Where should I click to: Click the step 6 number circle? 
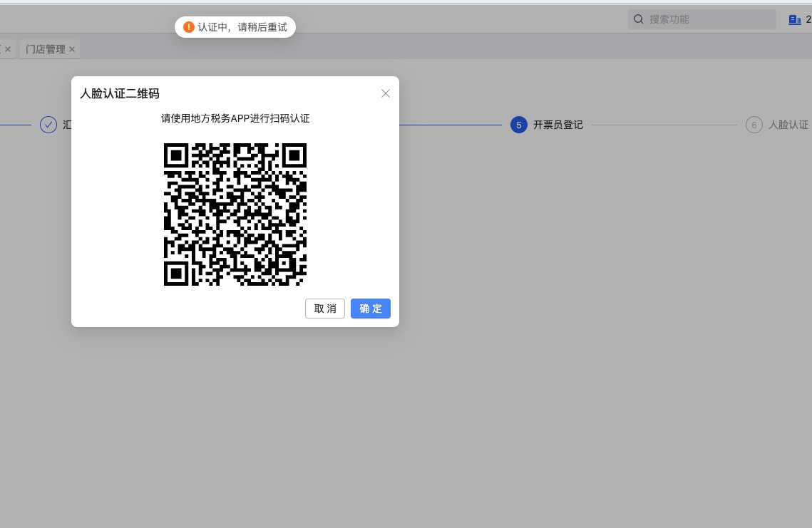click(x=754, y=125)
